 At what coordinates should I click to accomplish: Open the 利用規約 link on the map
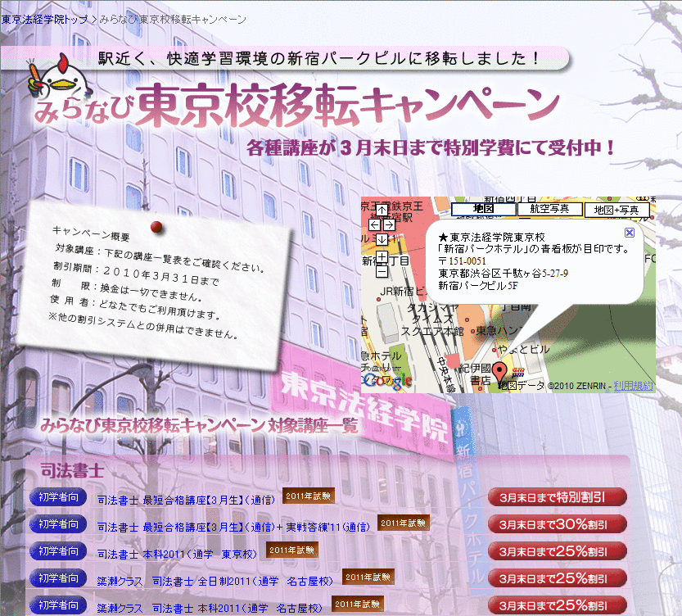(x=634, y=386)
